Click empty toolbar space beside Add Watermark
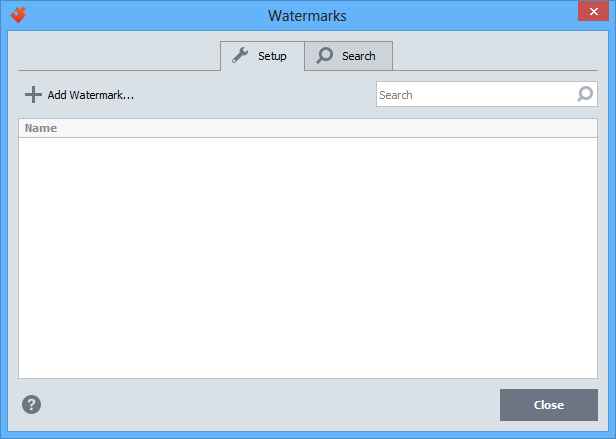 click(x=250, y=95)
